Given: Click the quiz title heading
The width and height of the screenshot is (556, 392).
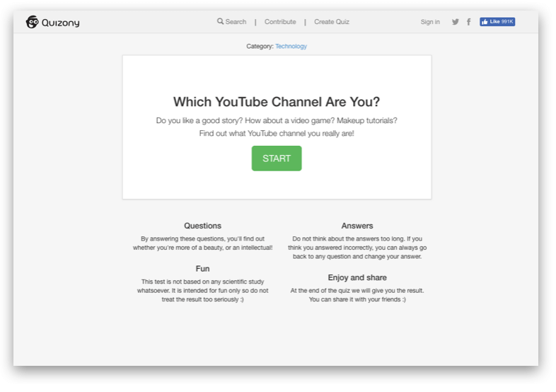Looking at the screenshot, I should click(277, 102).
